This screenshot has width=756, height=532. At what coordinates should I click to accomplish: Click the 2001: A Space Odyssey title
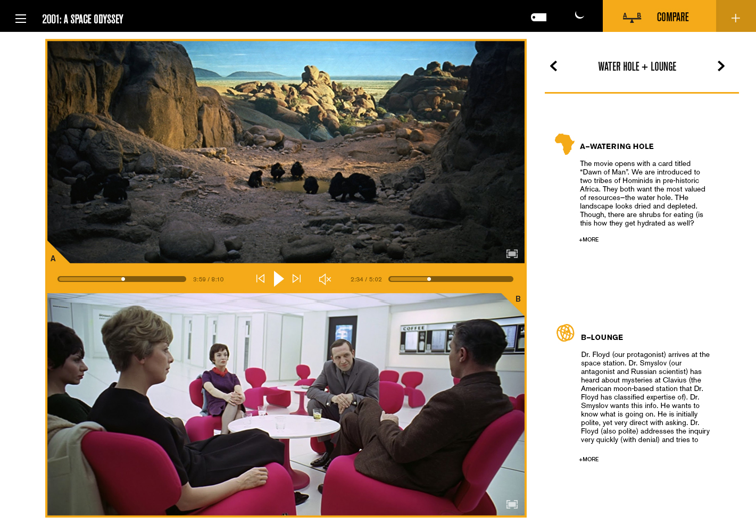[x=82, y=19]
